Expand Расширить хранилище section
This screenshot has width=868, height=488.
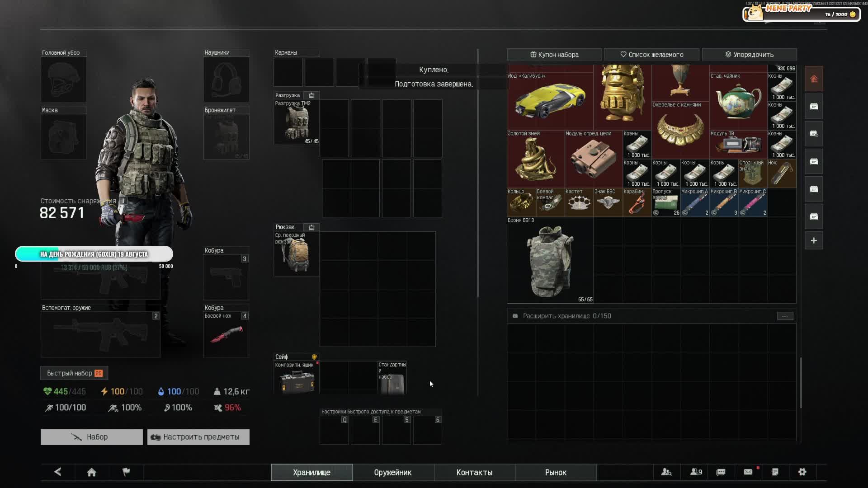click(x=566, y=316)
